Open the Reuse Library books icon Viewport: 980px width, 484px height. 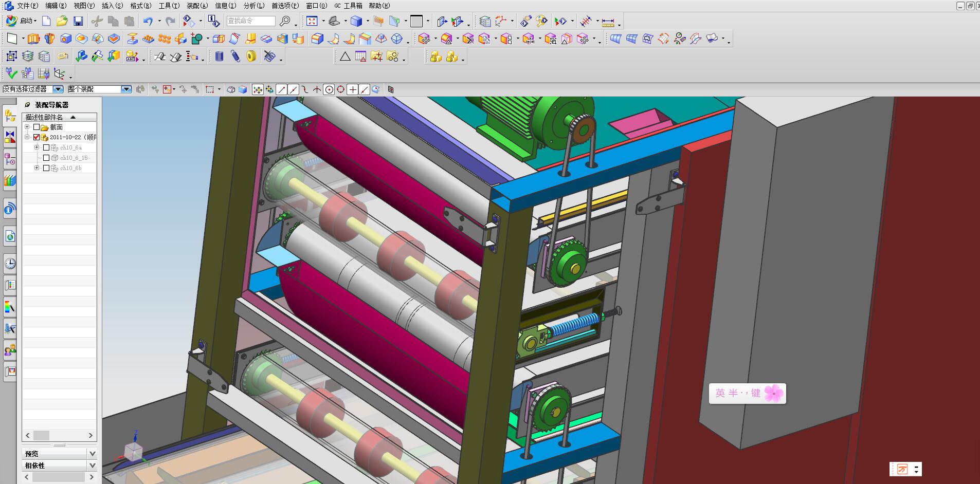point(10,181)
